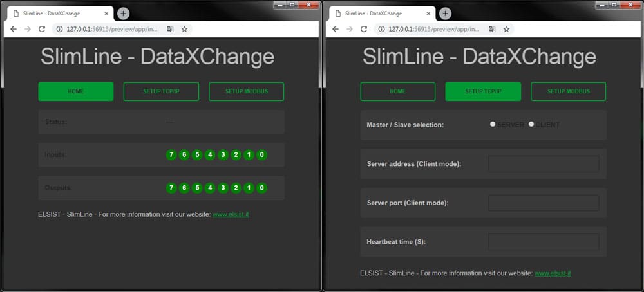Viewport: 644px width, 292px height.
Task: Toggle Outputs bit 4
Action: [x=210, y=188]
